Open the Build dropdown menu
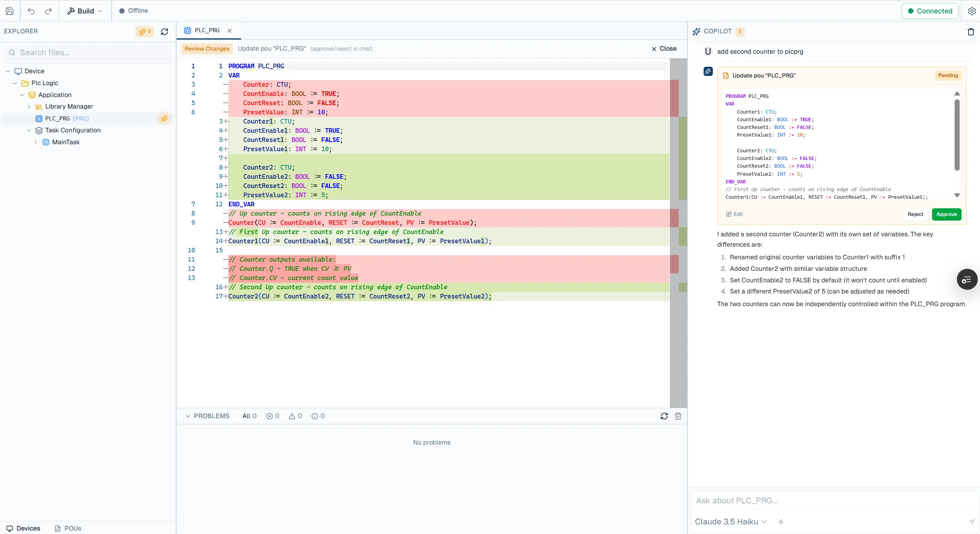 [x=84, y=11]
